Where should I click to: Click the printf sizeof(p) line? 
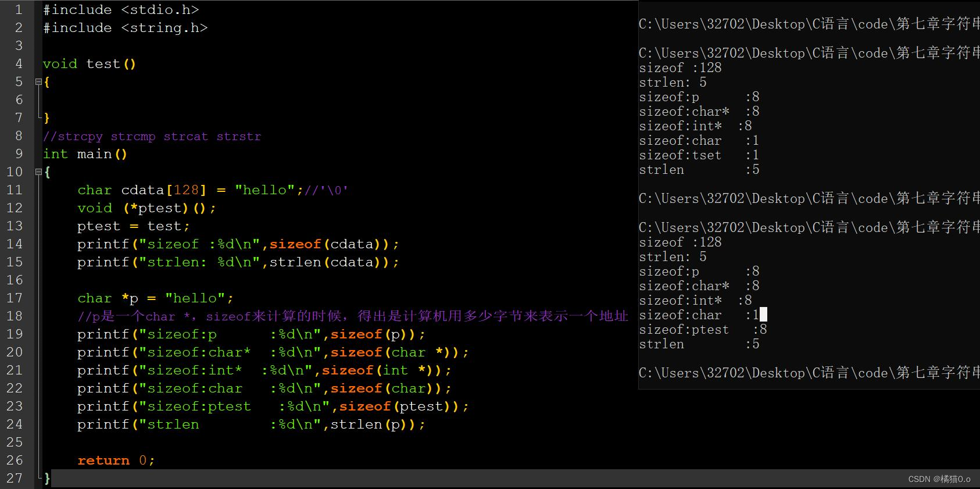point(251,334)
